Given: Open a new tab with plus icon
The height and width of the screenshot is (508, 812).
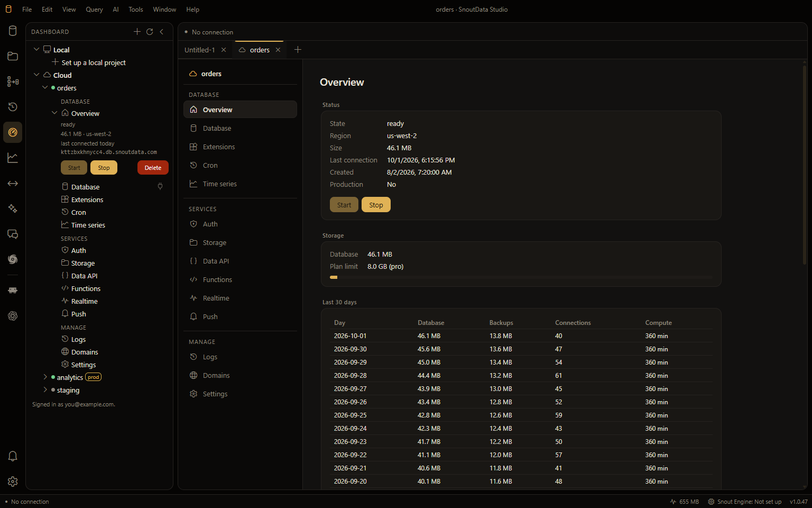Looking at the screenshot, I should point(298,50).
